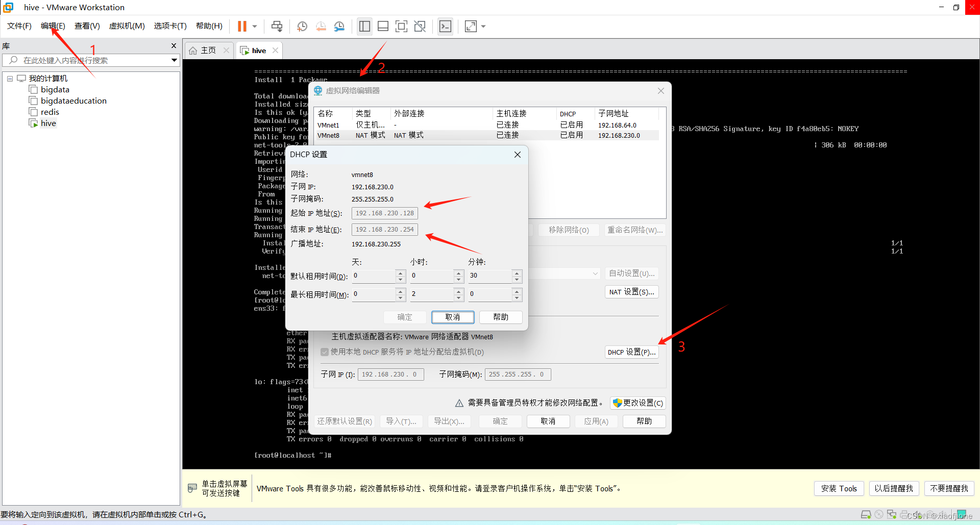This screenshot has width=980, height=525.
Task: Close the library panel
Action: (x=174, y=45)
